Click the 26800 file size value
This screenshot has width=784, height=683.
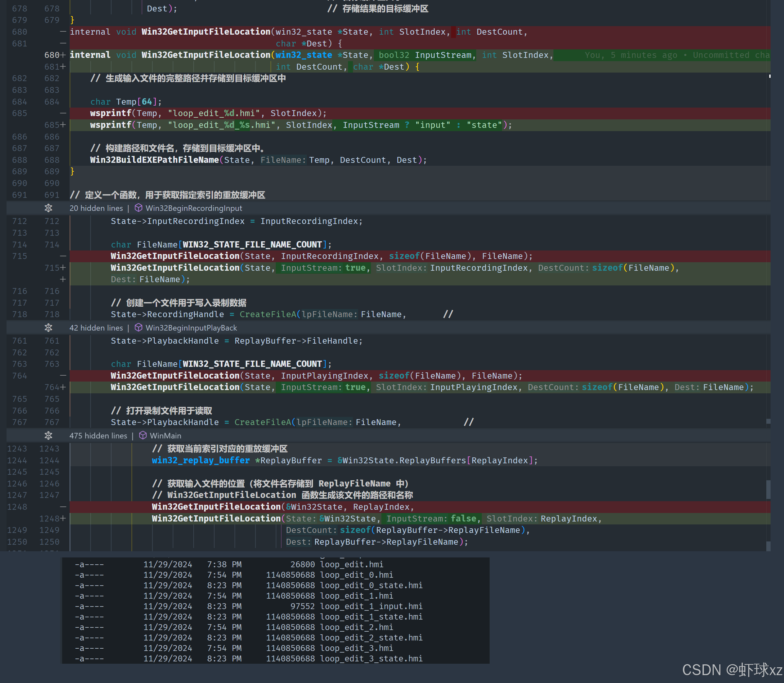303,564
